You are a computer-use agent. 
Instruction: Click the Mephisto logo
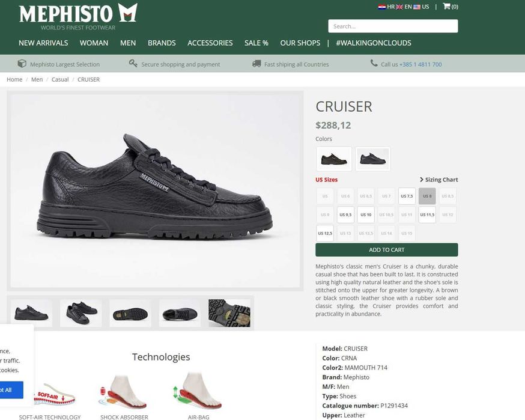tap(78, 17)
